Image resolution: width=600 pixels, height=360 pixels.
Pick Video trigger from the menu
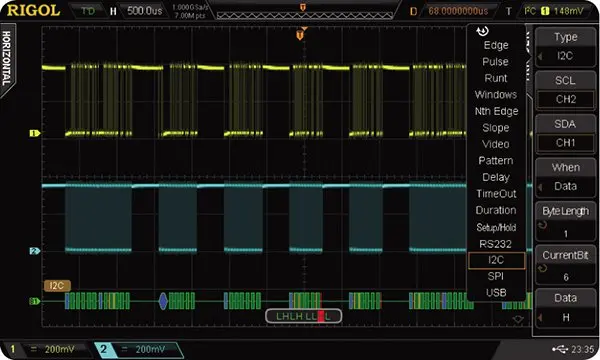(496, 144)
